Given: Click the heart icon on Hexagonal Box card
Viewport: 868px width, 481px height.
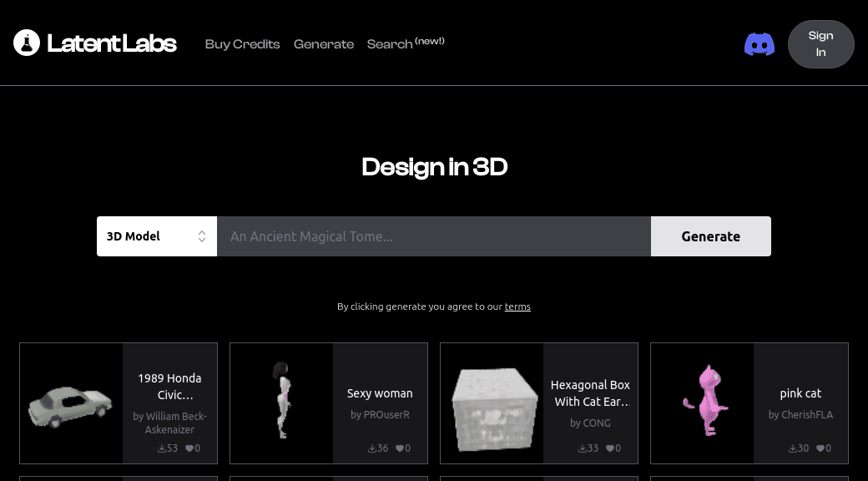Looking at the screenshot, I should tap(609, 448).
